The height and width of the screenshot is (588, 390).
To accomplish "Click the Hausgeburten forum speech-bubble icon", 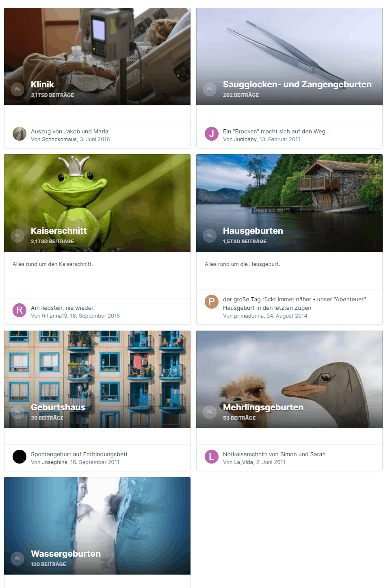I will pos(210,236).
